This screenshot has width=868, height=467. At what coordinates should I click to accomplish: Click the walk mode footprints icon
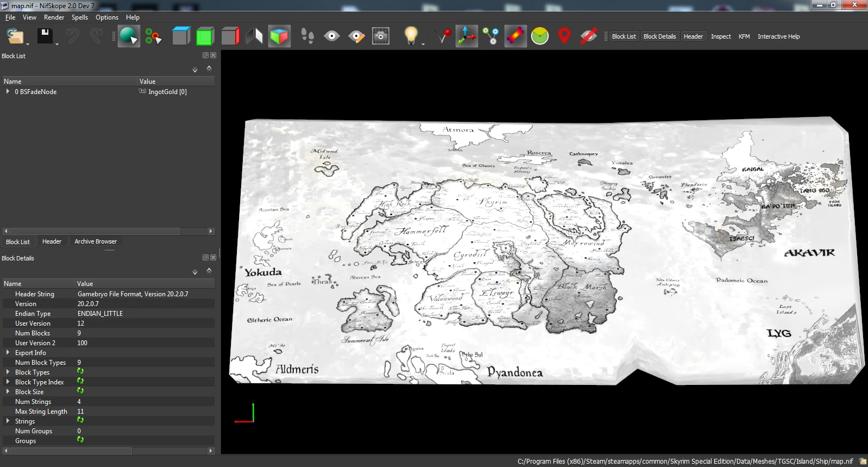[x=307, y=36]
